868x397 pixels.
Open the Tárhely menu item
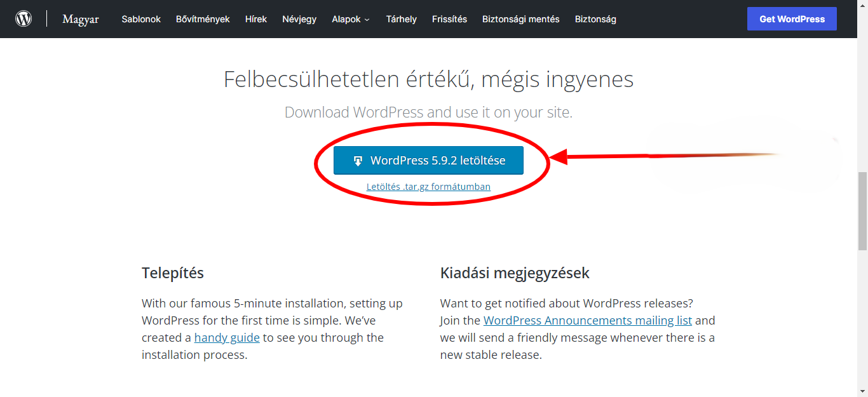click(x=402, y=19)
